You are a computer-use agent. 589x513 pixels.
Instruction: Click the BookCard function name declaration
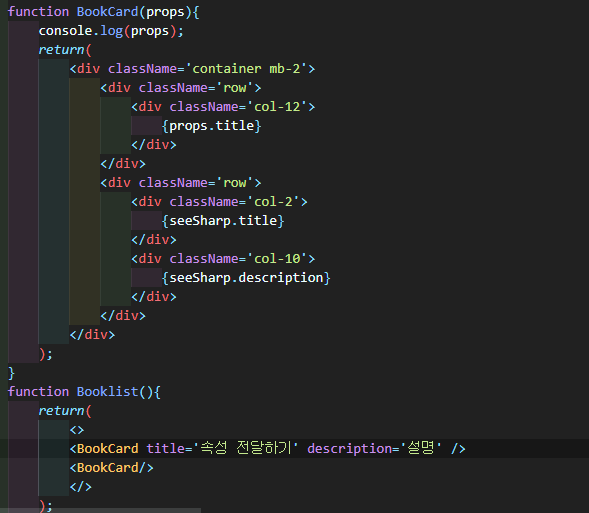[107, 12]
